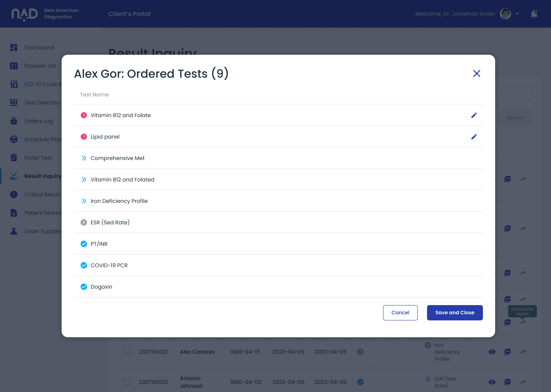The height and width of the screenshot is (392, 551).
Task: Click the Client's Portal header link
Action: (130, 14)
